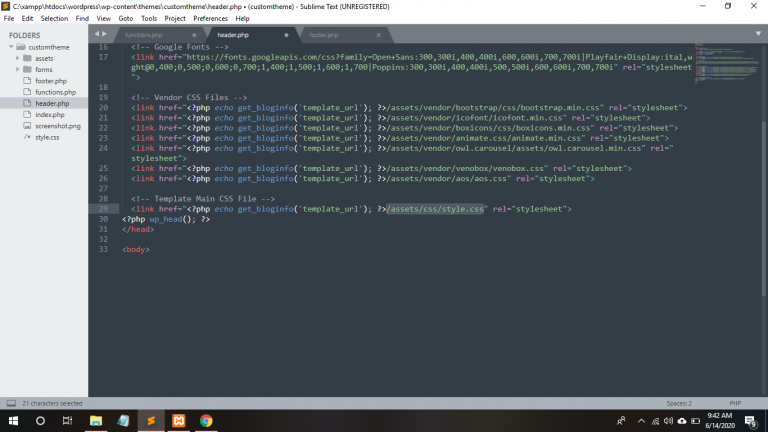The image size is (768, 432).
Task: Switch to the footer.php tab
Action: point(324,35)
